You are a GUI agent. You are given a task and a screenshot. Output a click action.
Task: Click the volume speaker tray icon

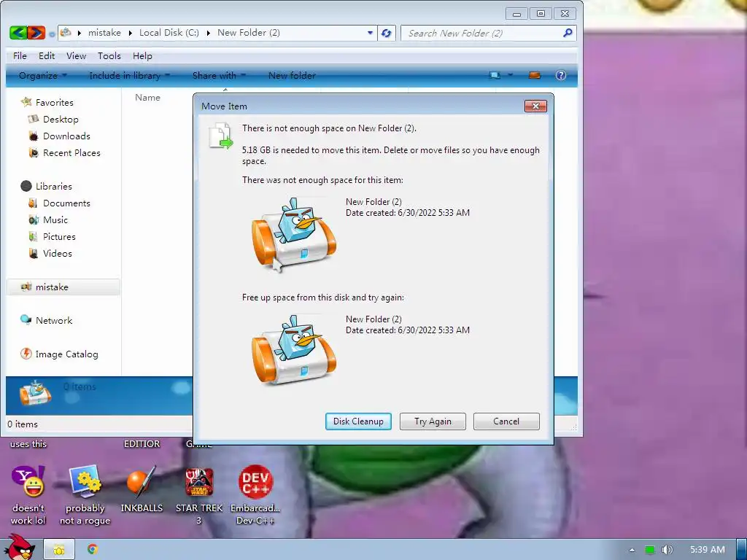pos(667,550)
